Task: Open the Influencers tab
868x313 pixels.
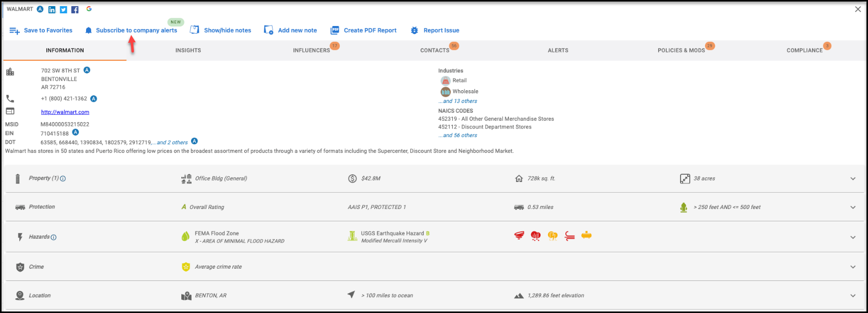Action: click(311, 50)
